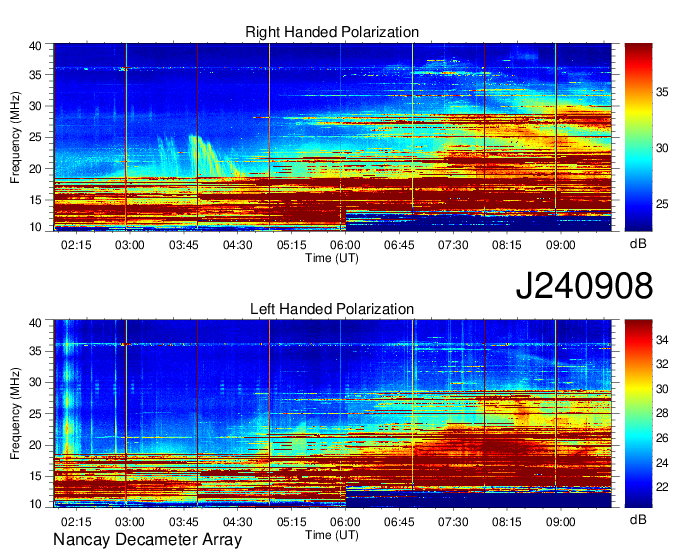The height and width of the screenshot is (552, 680).
Task: Click the "03:45" time tick of bottom plot
Action: (x=184, y=521)
